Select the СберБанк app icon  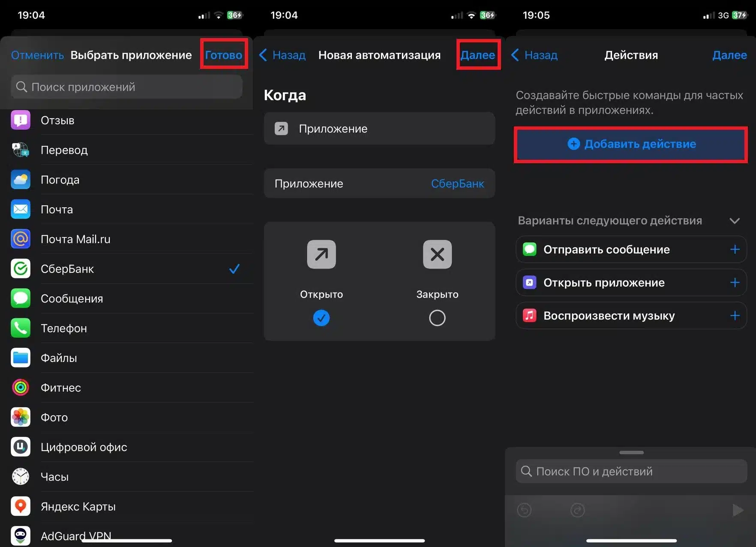[x=20, y=269]
